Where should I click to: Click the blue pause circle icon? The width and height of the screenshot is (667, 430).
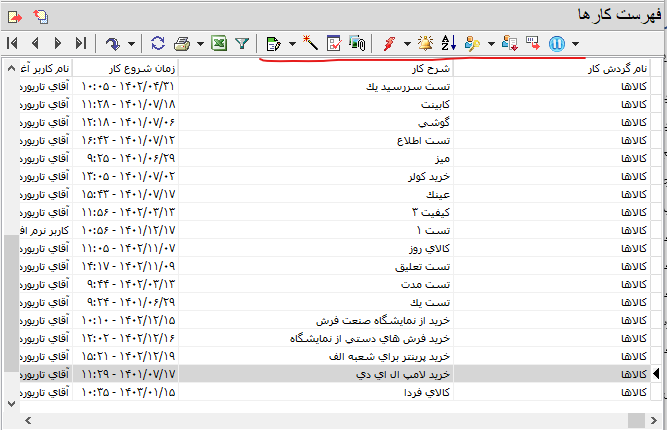(557, 43)
